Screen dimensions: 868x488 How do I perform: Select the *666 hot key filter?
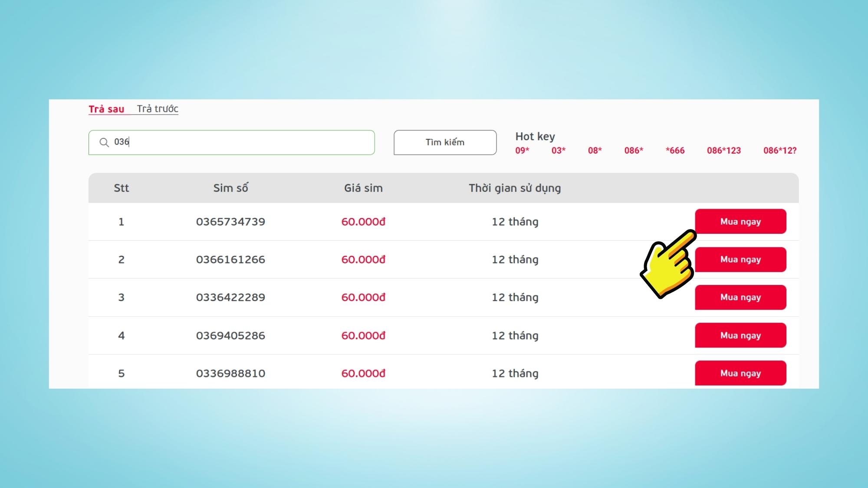pos(675,151)
